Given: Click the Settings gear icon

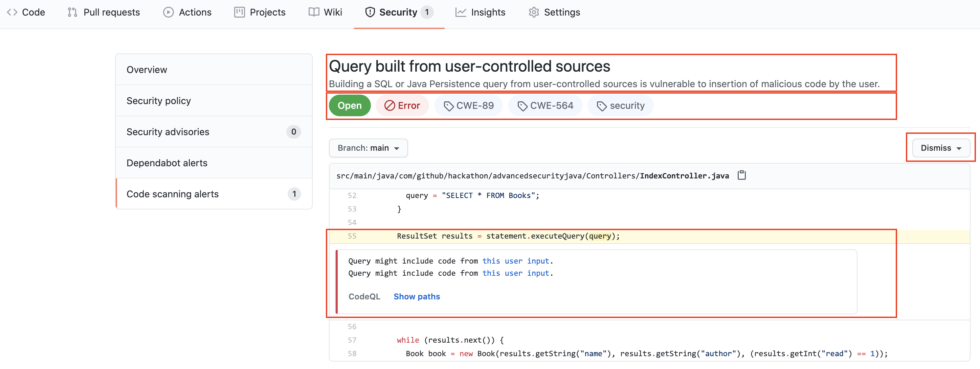Looking at the screenshot, I should [534, 12].
